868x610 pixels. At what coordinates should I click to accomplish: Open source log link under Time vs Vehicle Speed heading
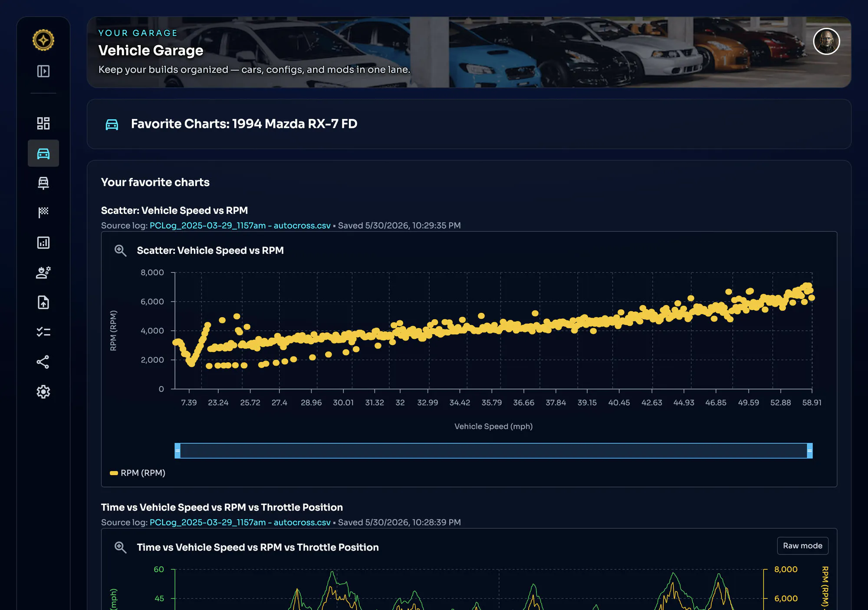(x=240, y=522)
